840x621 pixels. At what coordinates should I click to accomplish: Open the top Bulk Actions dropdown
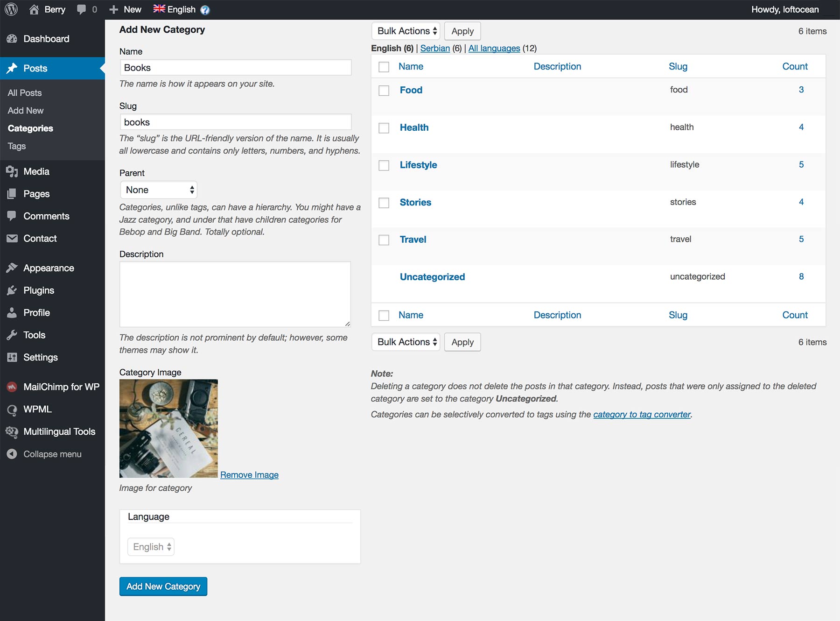pos(406,31)
